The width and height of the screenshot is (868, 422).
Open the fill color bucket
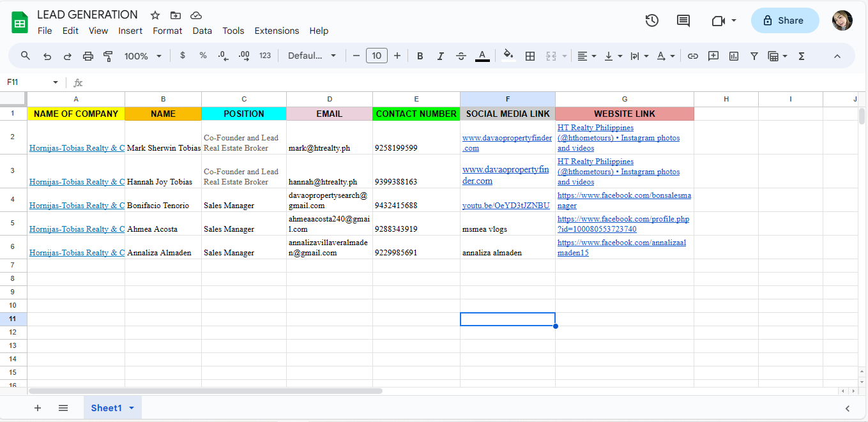point(508,56)
